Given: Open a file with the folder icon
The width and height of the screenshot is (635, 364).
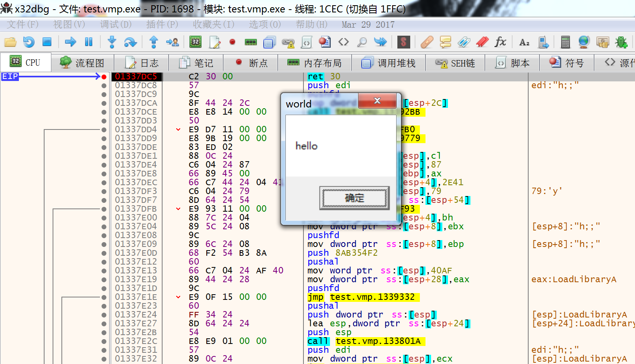Looking at the screenshot, I should point(10,42).
